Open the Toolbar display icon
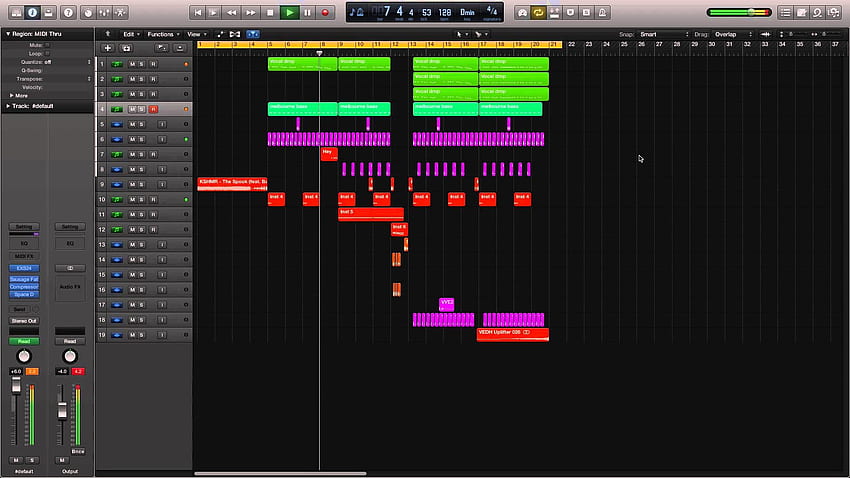Image resolution: width=850 pixels, height=478 pixels. pos(48,12)
